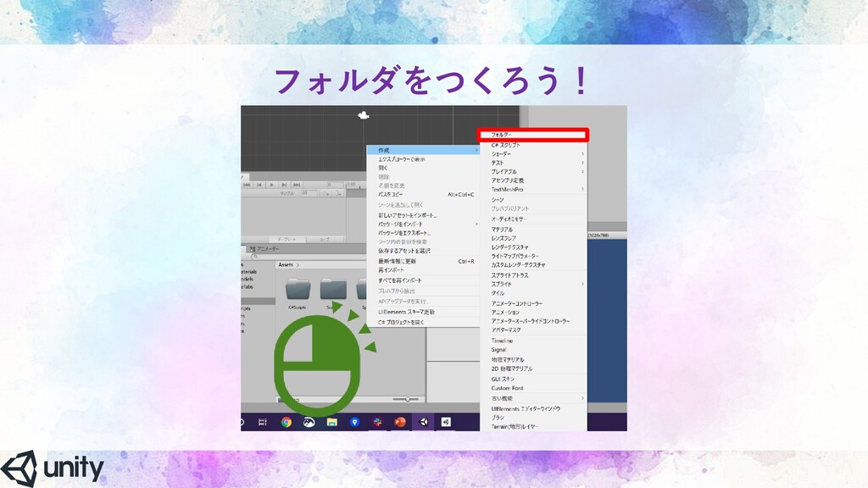The width and height of the screenshot is (868, 488).
Task: Select Custom Font in the create submenu
Action: click(533, 388)
